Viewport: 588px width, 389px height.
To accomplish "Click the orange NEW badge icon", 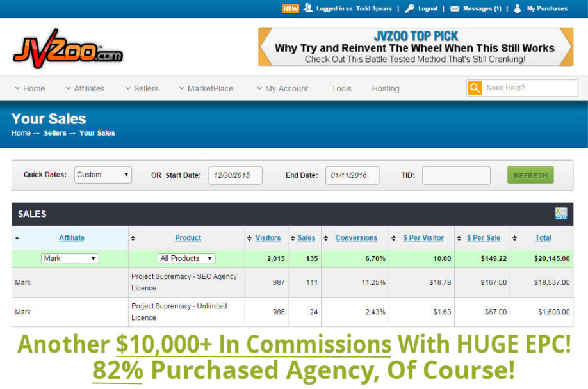I will [291, 8].
